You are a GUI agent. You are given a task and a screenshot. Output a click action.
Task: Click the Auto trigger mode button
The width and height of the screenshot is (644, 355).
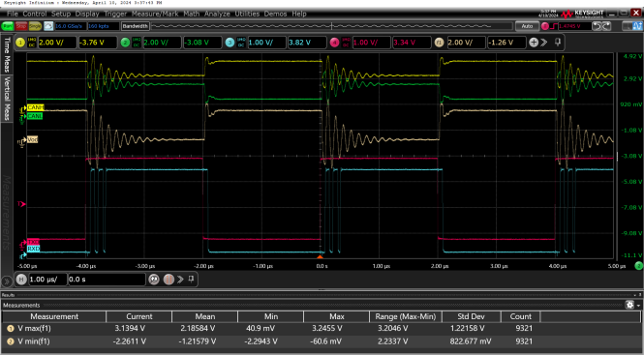(x=527, y=26)
